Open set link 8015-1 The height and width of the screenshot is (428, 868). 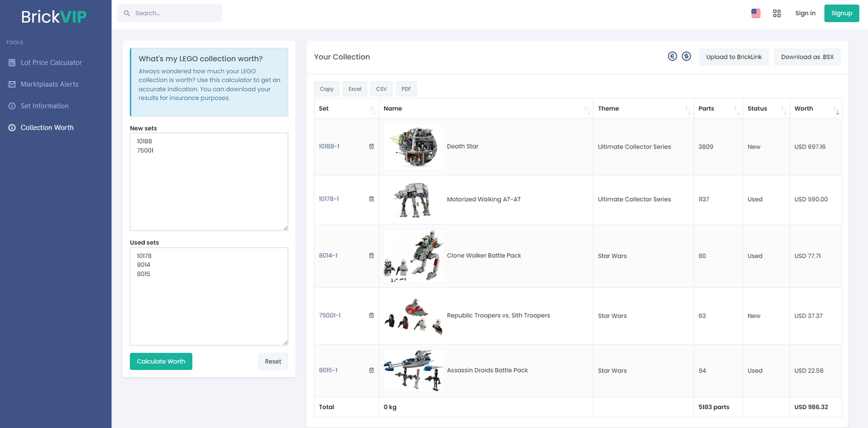click(x=328, y=371)
